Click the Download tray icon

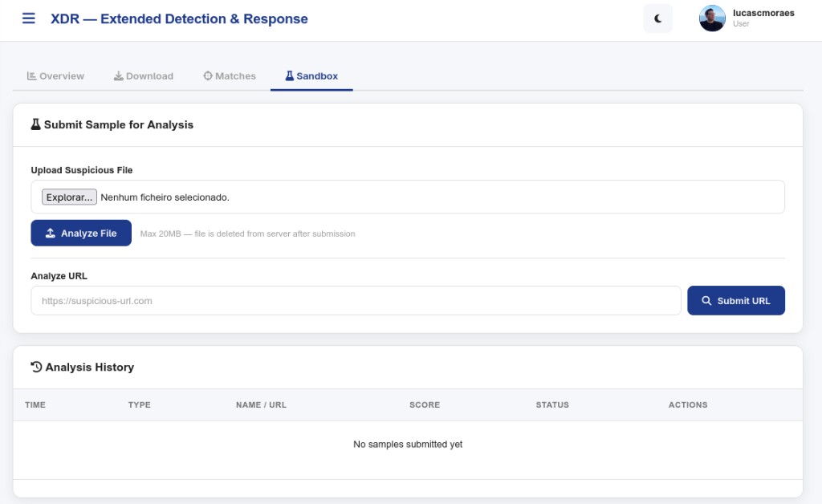[119, 76]
